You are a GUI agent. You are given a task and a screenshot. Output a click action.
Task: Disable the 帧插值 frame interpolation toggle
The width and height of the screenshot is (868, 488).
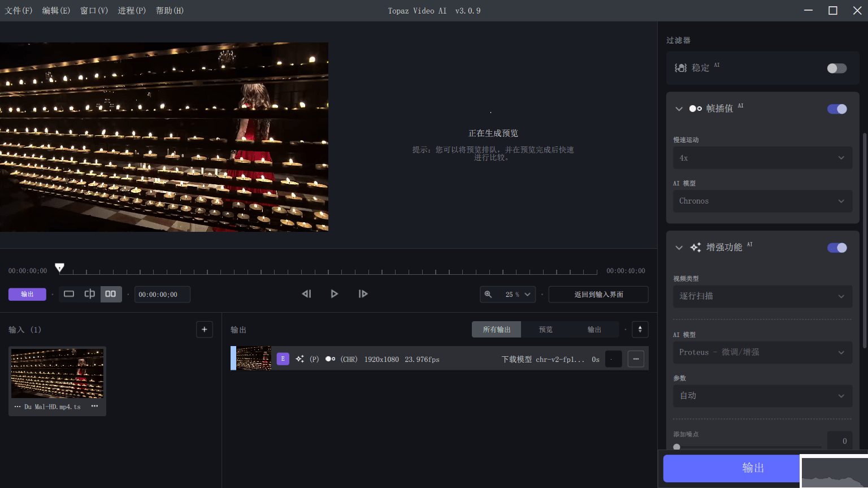[837, 109]
